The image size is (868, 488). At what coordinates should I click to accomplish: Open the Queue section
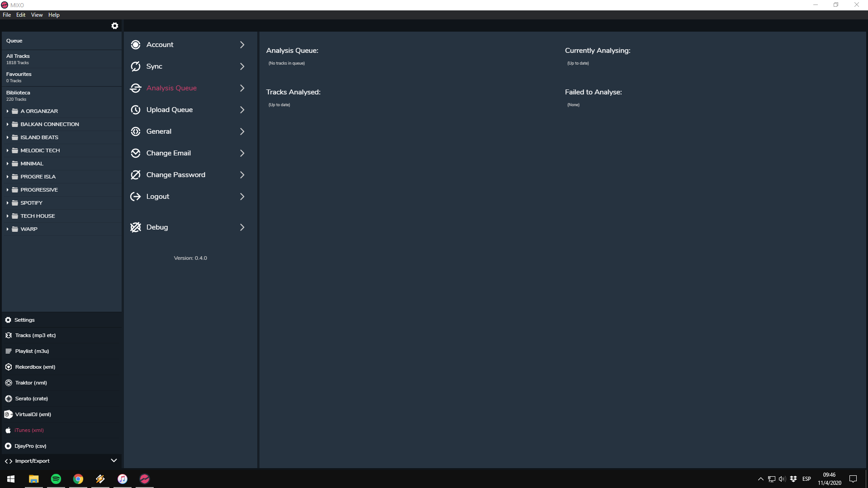[x=61, y=41]
